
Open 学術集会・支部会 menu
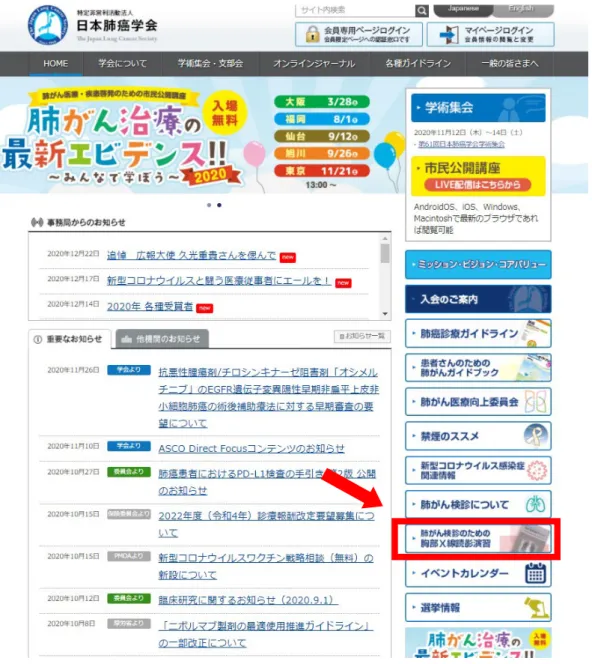(210, 64)
